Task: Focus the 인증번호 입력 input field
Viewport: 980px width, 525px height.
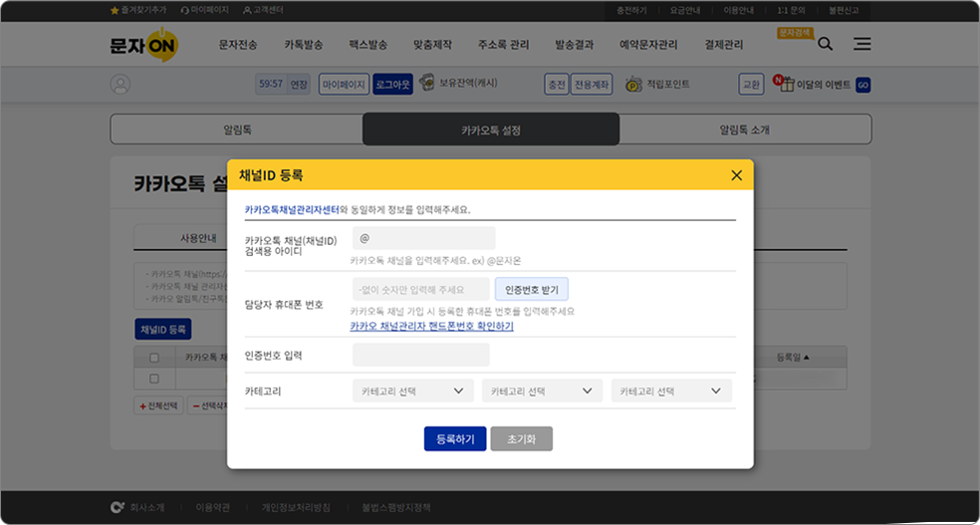Action: 421,355
